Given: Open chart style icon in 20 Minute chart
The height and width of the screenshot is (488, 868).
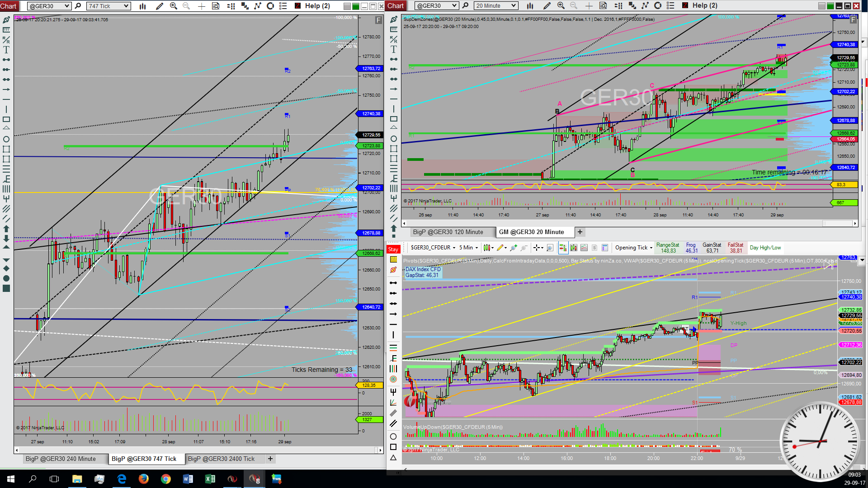Looking at the screenshot, I should 530,6.
